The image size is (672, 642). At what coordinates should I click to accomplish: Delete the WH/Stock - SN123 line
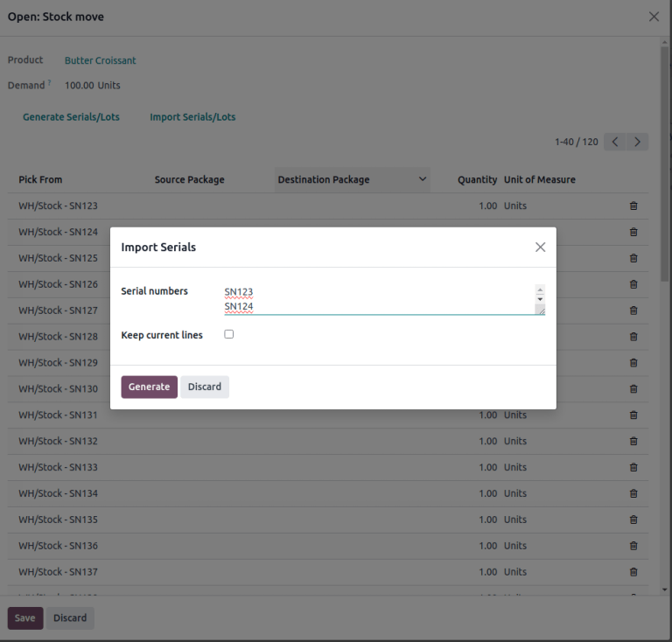633,206
